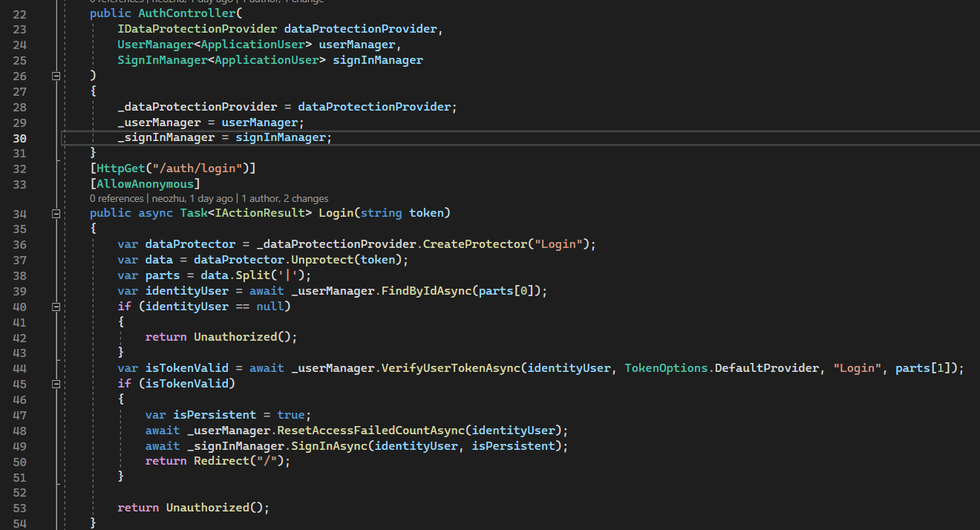This screenshot has height=530, width=980.
Task: Click line number 44 in the gutter
Action: (19, 368)
